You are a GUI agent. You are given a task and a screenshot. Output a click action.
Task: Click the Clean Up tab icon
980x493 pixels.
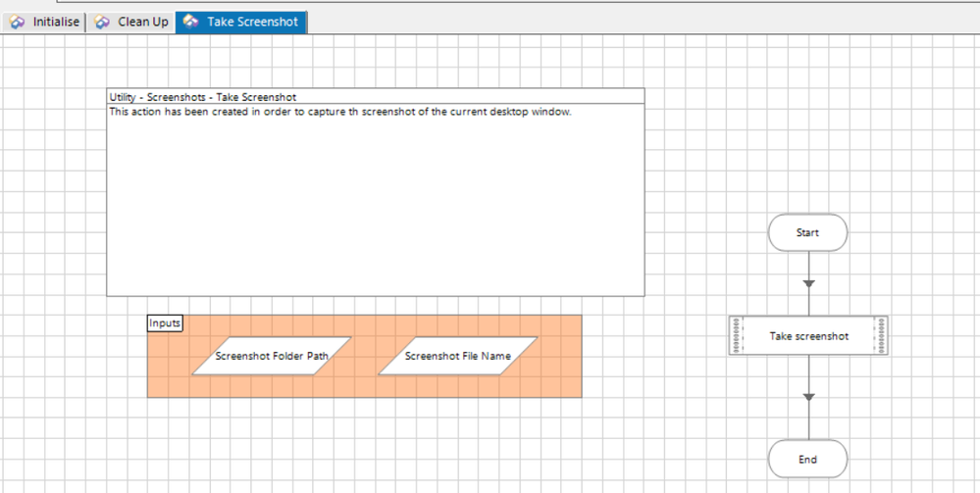click(x=102, y=22)
